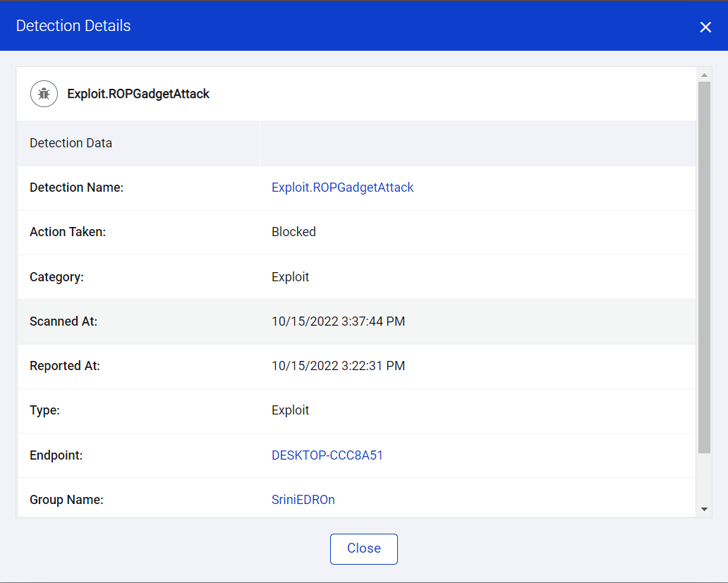
Task: Select the Detection Data table header
Action: (x=71, y=143)
